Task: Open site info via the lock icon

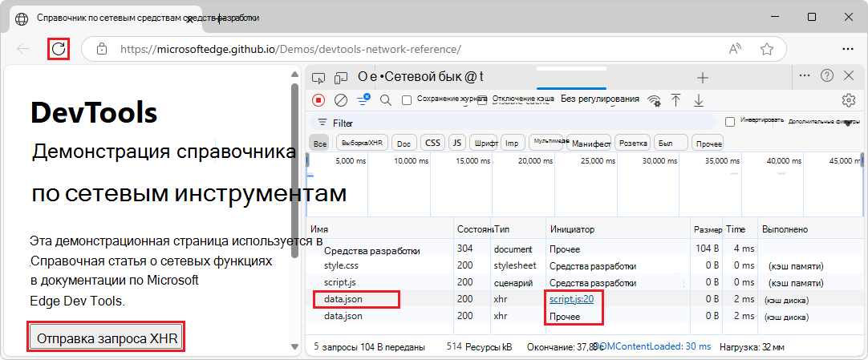Action: pyautogui.click(x=101, y=49)
